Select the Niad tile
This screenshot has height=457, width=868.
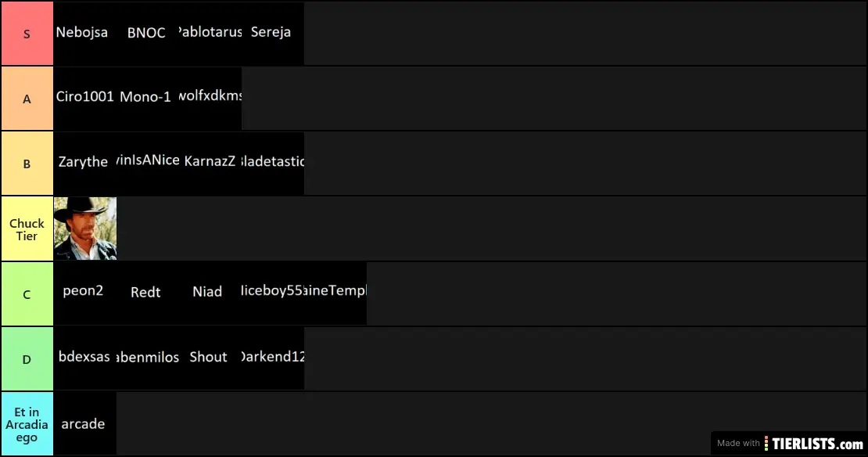coord(210,293)
